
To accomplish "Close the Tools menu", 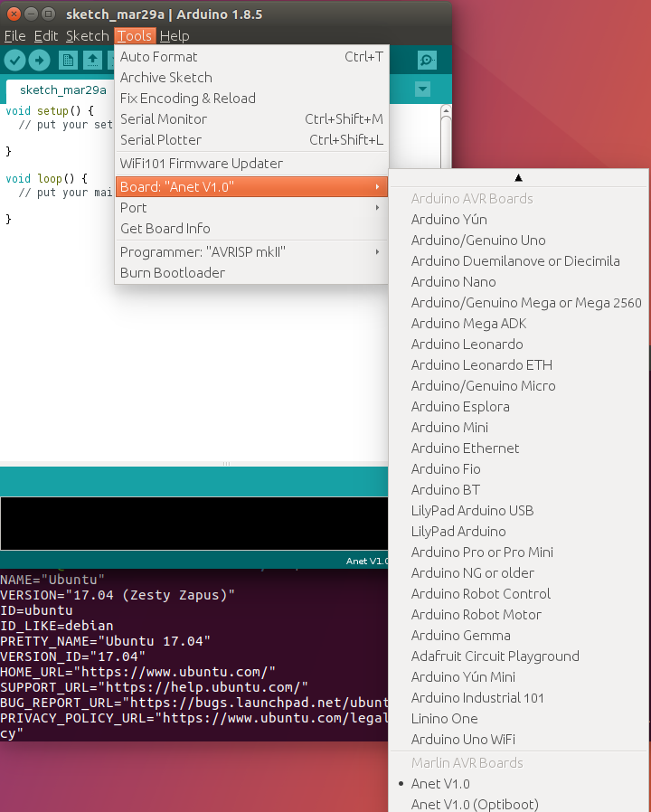I will [135, 36].
